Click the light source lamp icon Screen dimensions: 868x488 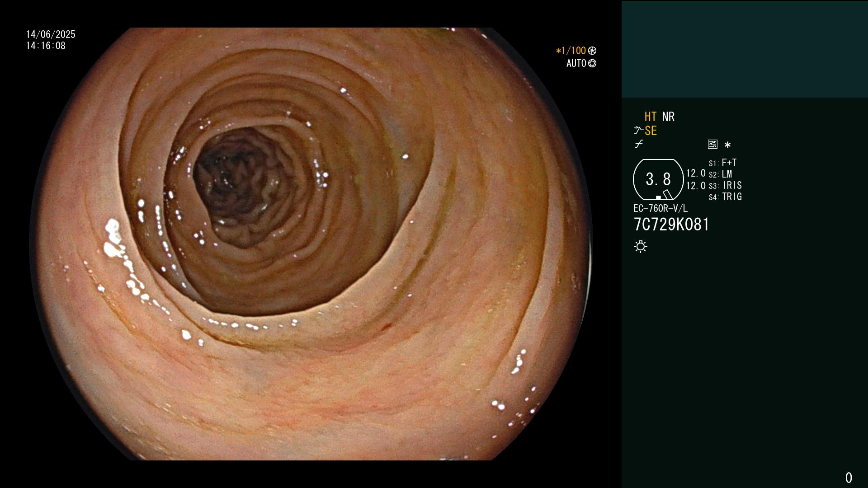[641, 246]
